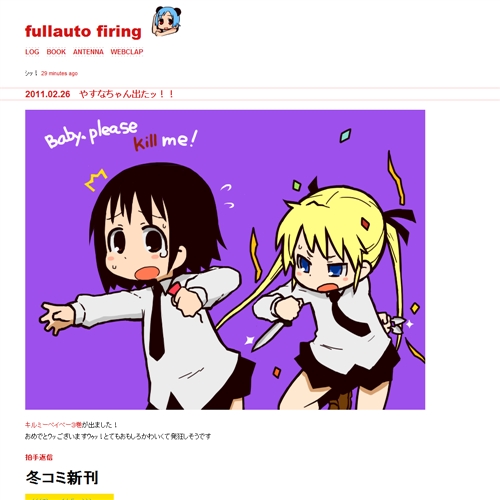
Task: Click the blue-haired panda-ear mascot icon
Action: (x=166, y=21)
